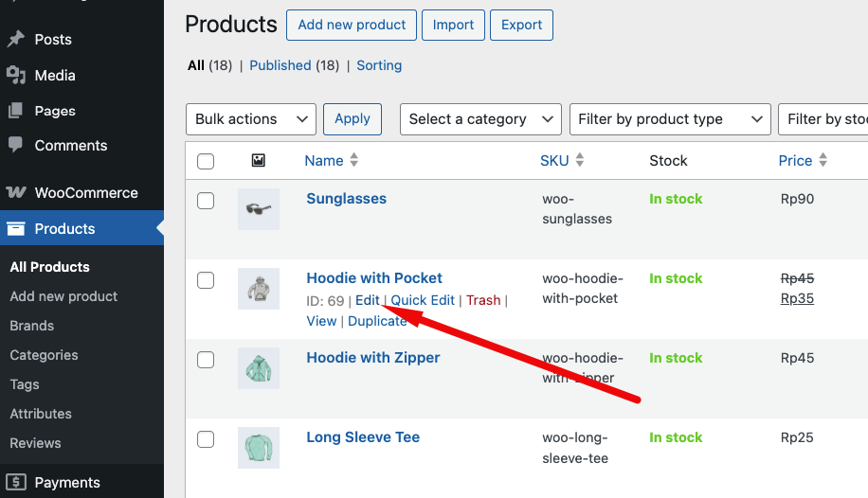Select the Hoodie with Zipper checkbox
Viewport: 868px width, 498px height.
[206, 360]
